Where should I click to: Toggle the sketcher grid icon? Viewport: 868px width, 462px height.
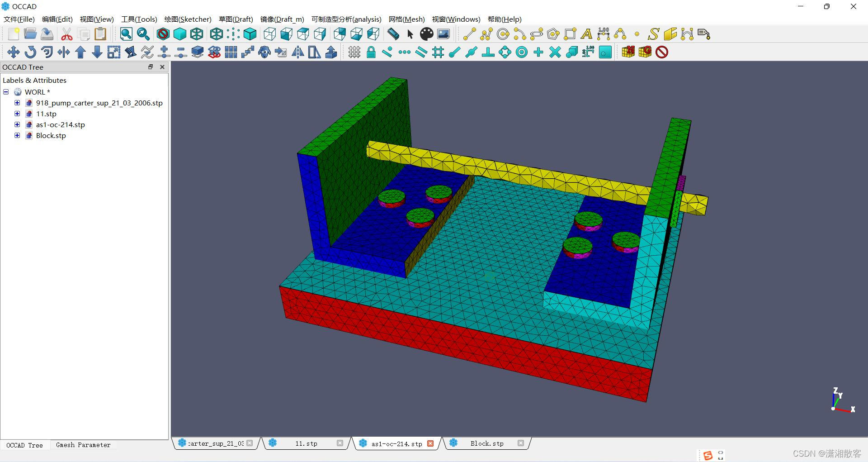point(354,52)
